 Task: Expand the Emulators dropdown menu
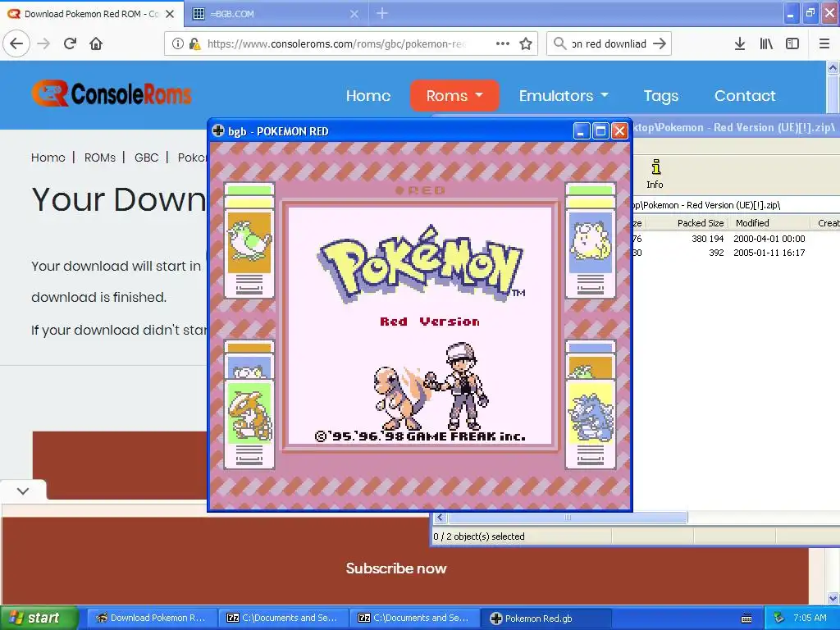point(564,96)
